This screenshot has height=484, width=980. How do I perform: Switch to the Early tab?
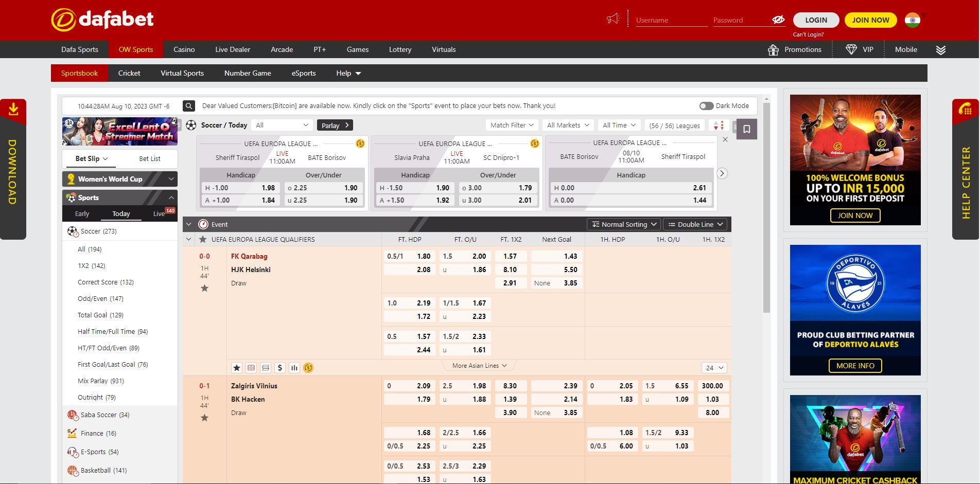coord(82,214)
